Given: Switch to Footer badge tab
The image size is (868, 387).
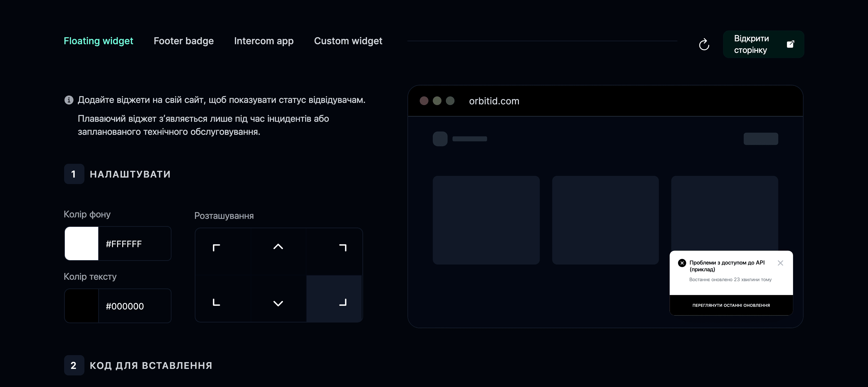Looking at the screenshot, I should (x=184, y=41).
